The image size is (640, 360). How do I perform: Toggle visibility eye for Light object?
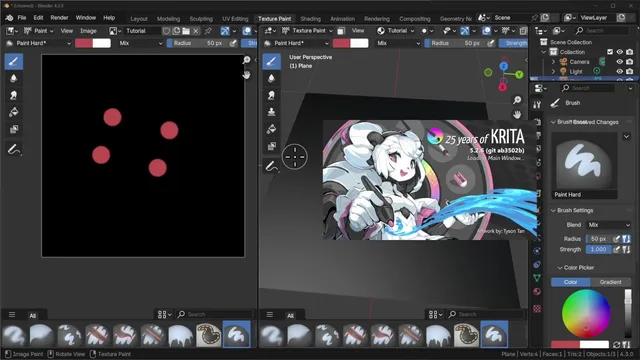click(620, 71)
